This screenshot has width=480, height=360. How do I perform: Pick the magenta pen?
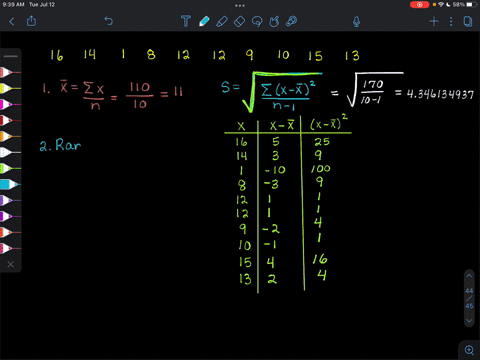click(10, 104)
